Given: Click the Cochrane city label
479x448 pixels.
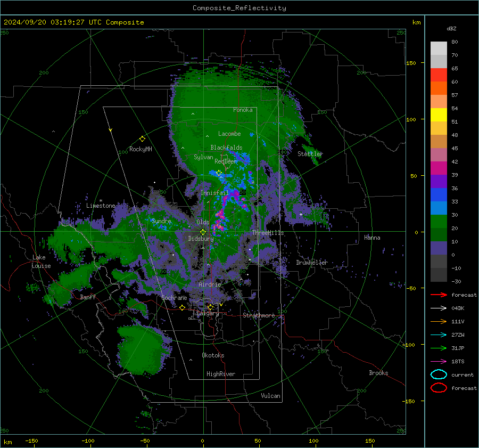Looking at the screenshot, I should [x=174, y=298].
